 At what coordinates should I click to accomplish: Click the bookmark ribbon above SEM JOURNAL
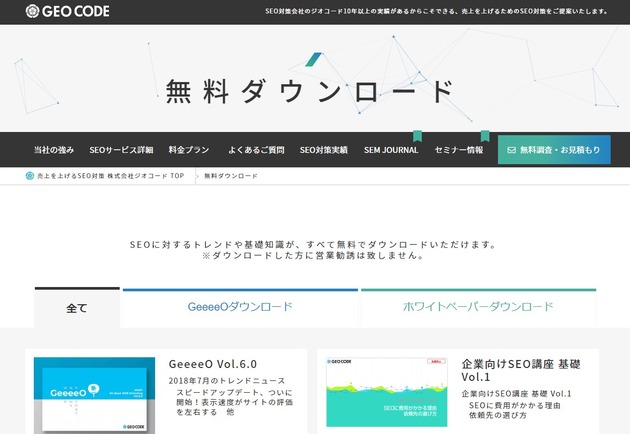pos(417,136)
